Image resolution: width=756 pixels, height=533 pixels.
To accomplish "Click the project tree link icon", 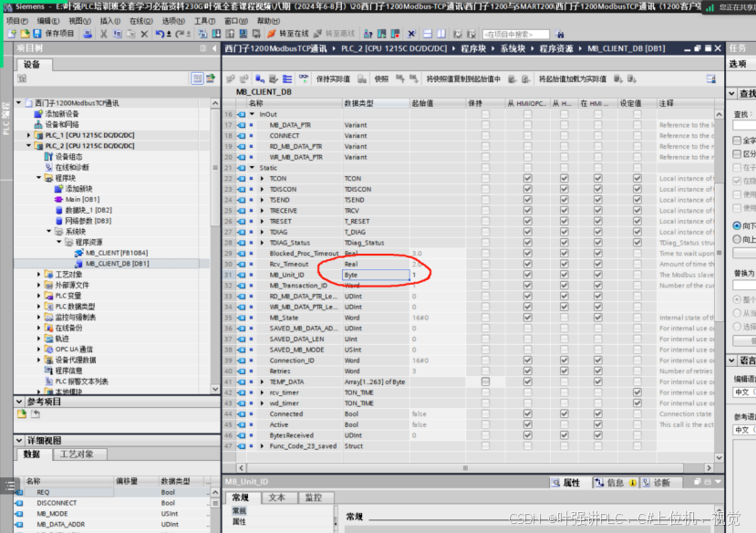I will [x=211, y=78].
